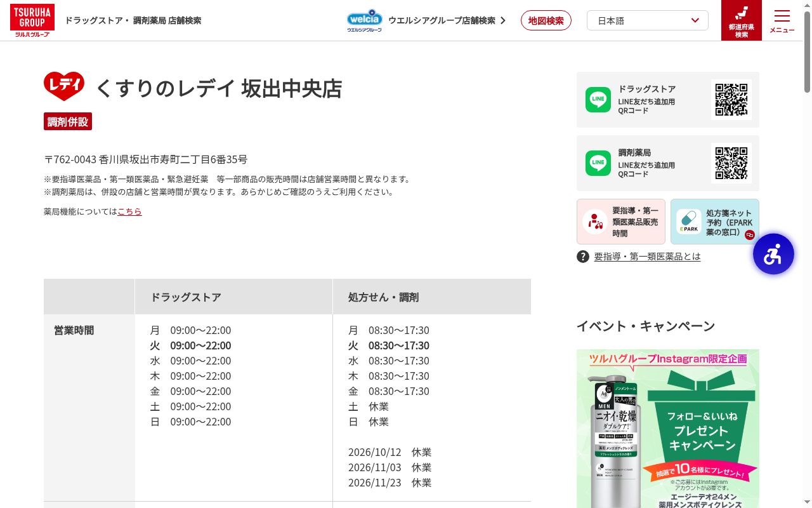Click the 日 09:00〜22:00 drugstore hours
This screenshot has width=812, height=508.
click(190, 422)
